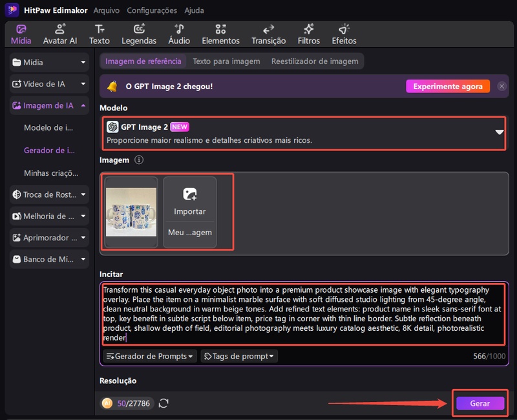The height and width of the screenshot is (420, 517).
Task: Switch to Imagem de referência tab
Action: tap(143, 61)
